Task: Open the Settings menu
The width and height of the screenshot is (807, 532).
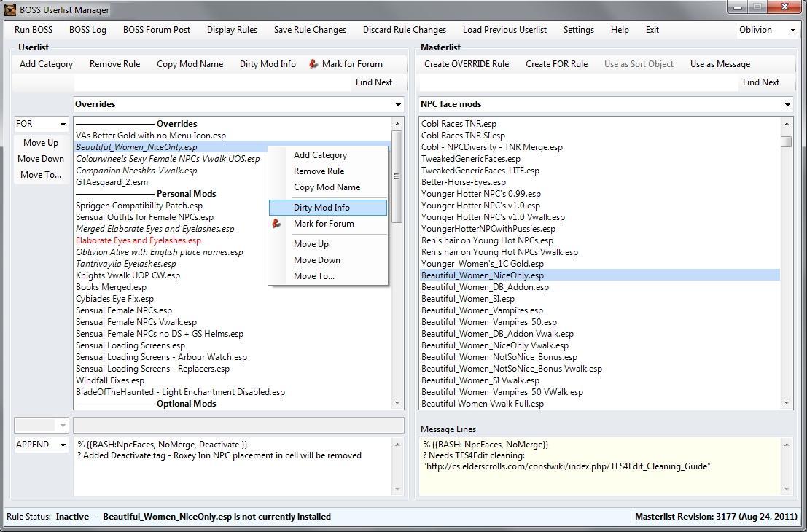Action: [x=579, y=30]
